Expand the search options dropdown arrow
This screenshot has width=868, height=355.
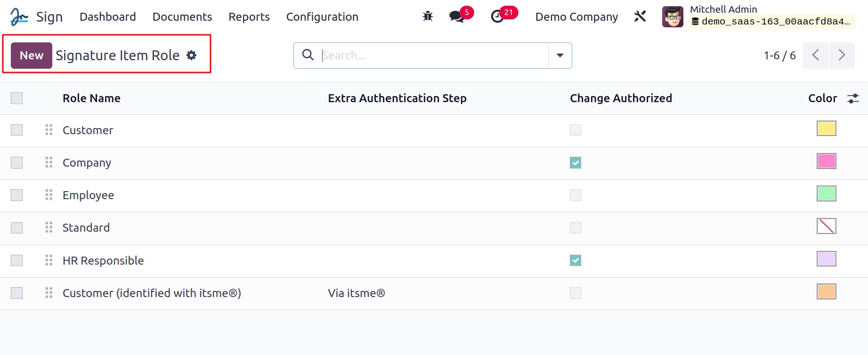560,56
